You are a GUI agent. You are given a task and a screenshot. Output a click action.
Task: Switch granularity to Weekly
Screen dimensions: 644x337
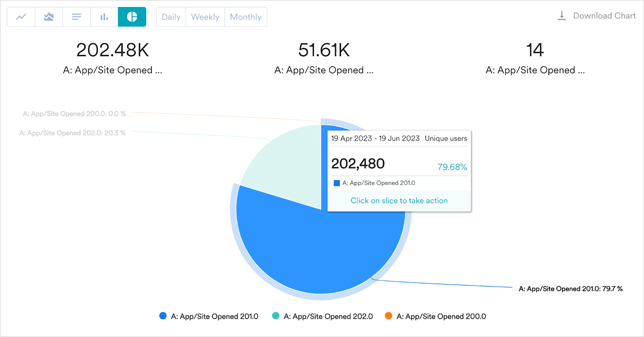pos(205,17)
